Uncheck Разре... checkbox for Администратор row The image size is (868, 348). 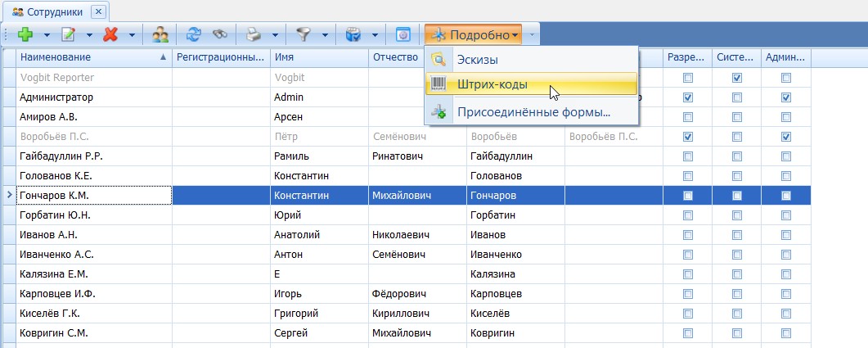coord(687,97)
